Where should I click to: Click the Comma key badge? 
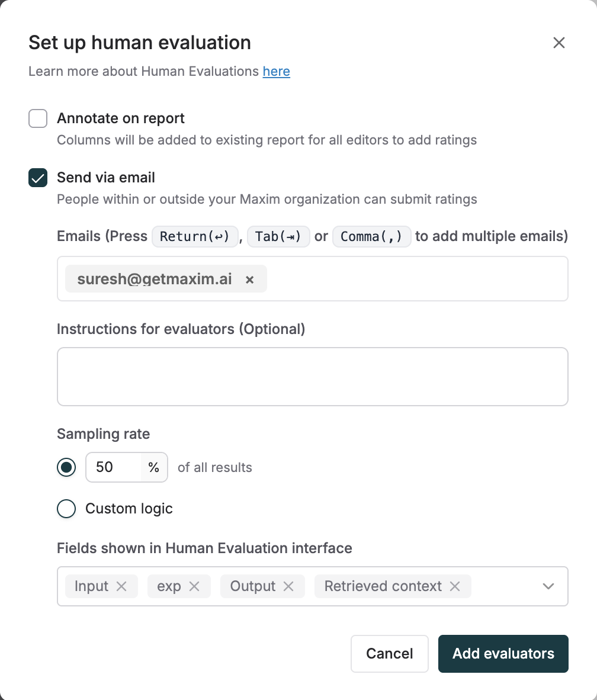click(371, 236)
